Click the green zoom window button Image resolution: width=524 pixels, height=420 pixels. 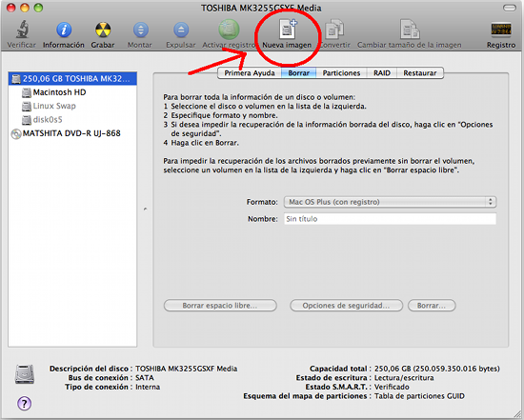[x=38, y=8]
